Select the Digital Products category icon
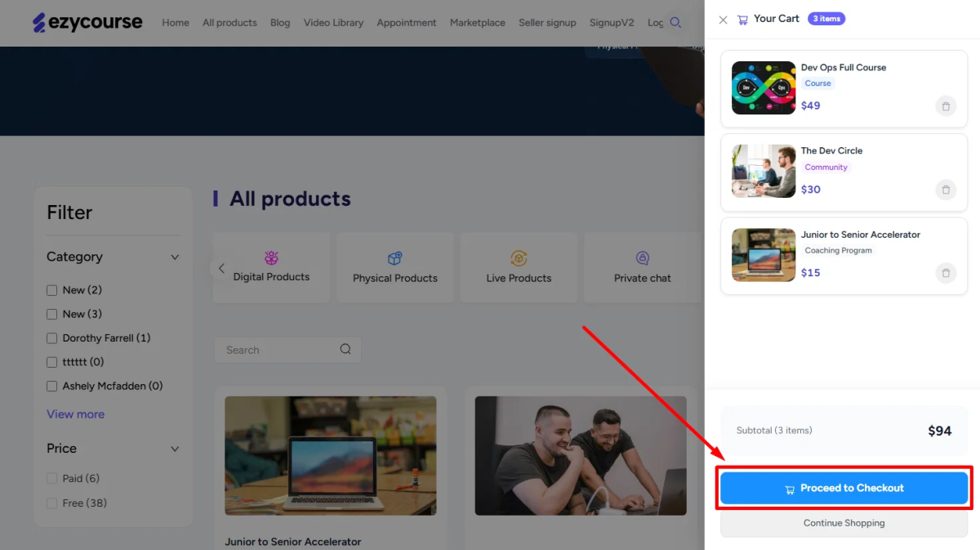Viewport: 980px width, 550px height. pos(272,258)
